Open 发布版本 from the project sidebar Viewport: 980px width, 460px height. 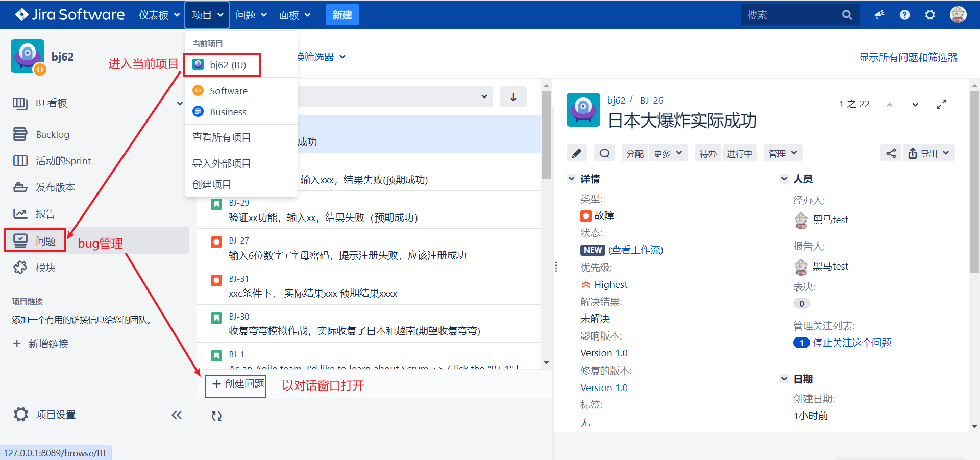point(55,187)
